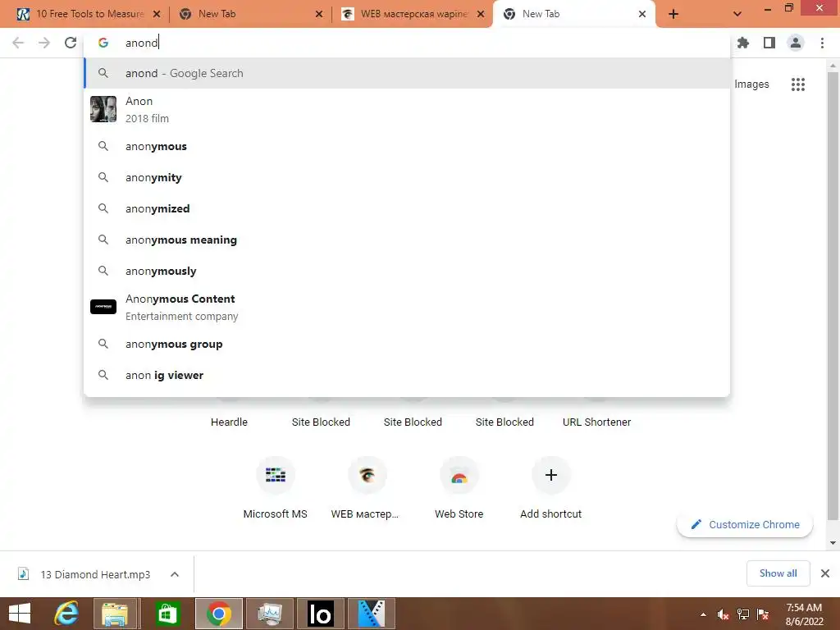Select the 'anonymously' suggestion
The height and width of the screenshot is (630, 840).
[x=407, y=271]
